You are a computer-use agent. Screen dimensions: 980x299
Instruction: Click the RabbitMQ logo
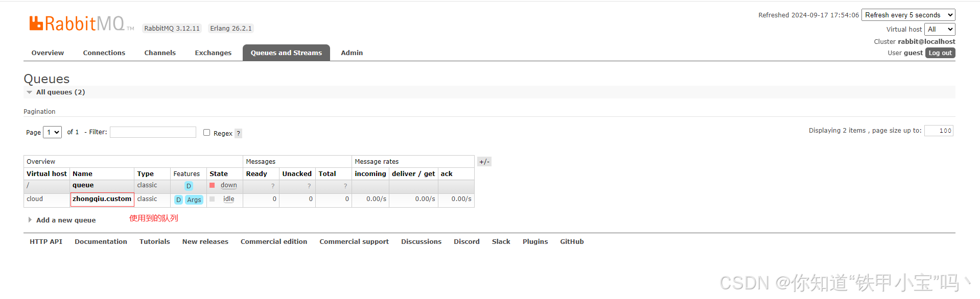[81, 23]
